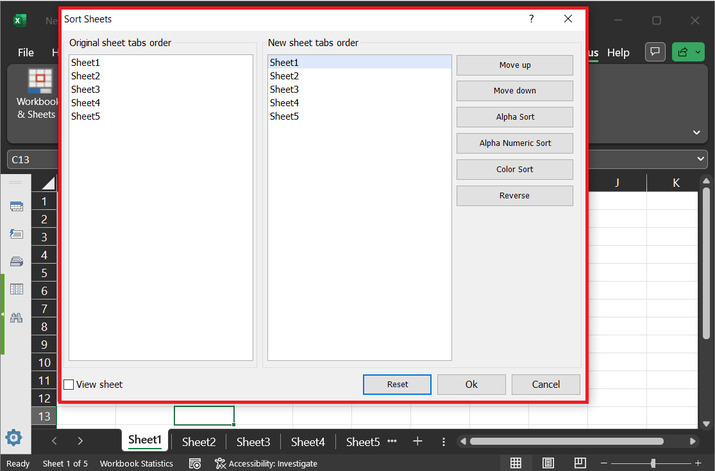Select row header 7

[44, 309]
